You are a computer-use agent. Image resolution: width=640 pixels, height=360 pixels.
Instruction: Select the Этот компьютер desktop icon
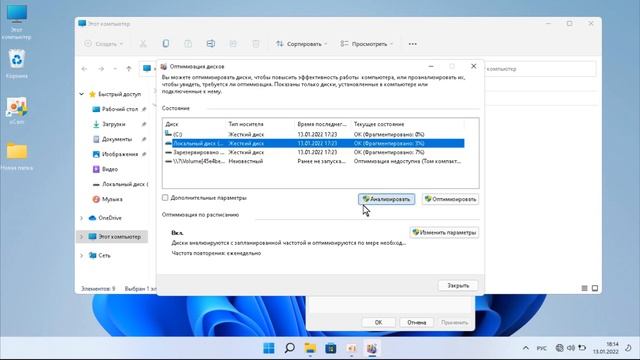point(16,22)
